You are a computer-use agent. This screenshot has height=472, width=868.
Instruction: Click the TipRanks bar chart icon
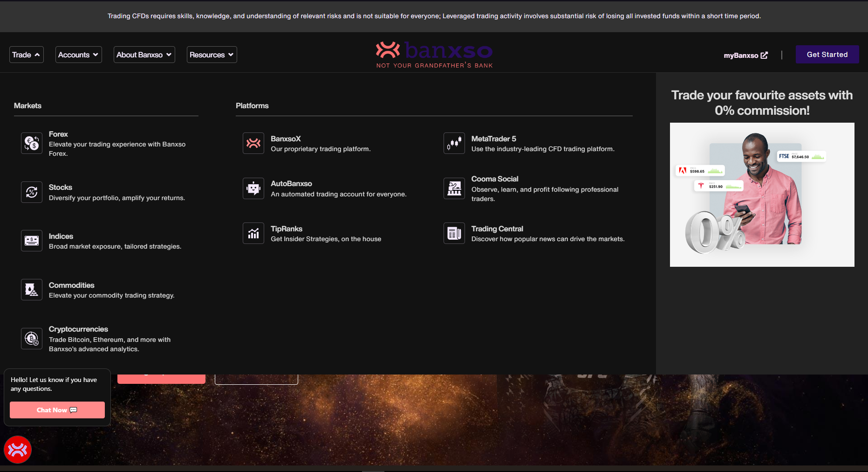tap(253, 233)
